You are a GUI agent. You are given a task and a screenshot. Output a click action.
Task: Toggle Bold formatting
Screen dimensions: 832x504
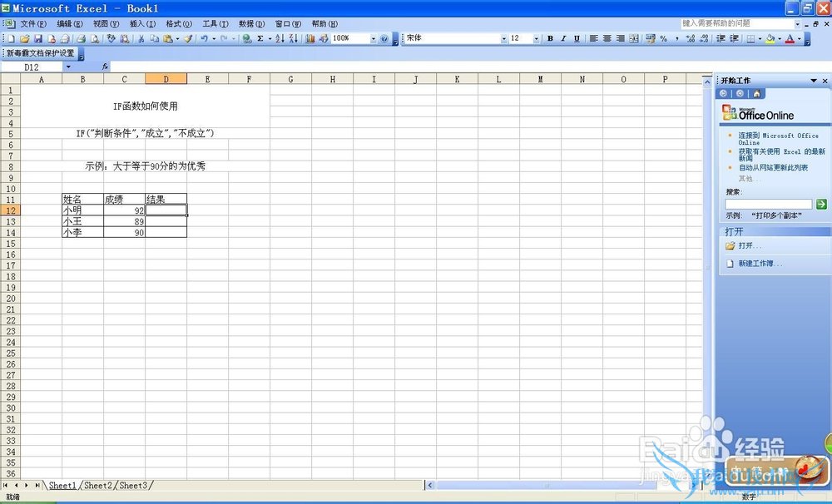550,39
